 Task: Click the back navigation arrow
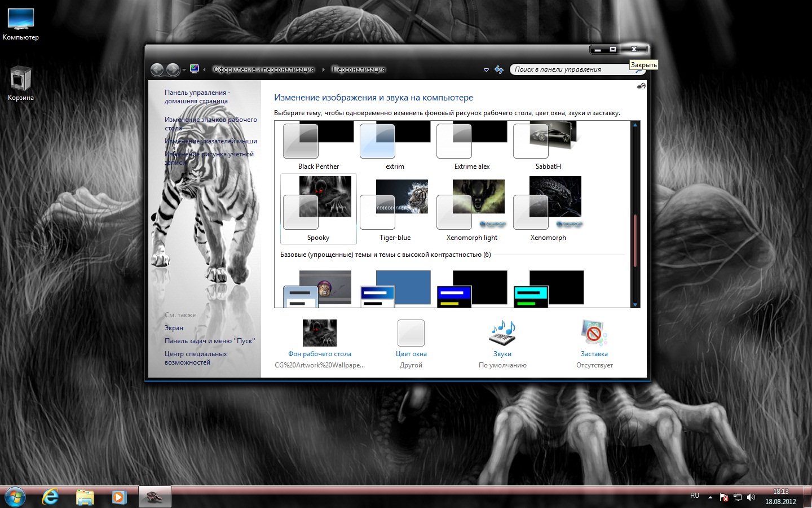click(x=157, y=69)
